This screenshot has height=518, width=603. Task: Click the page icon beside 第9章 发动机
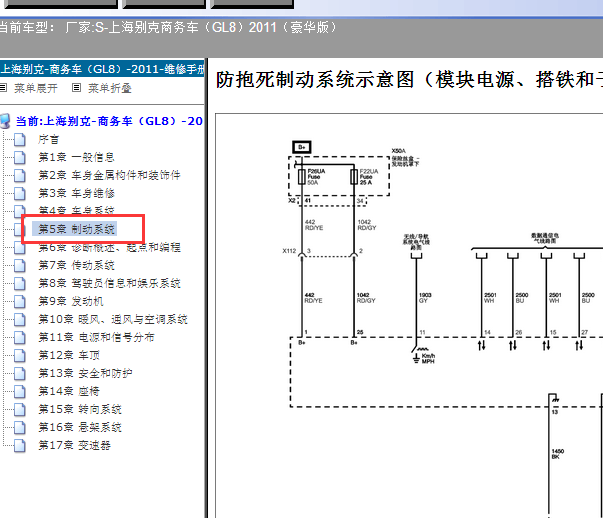pos(20,302)
